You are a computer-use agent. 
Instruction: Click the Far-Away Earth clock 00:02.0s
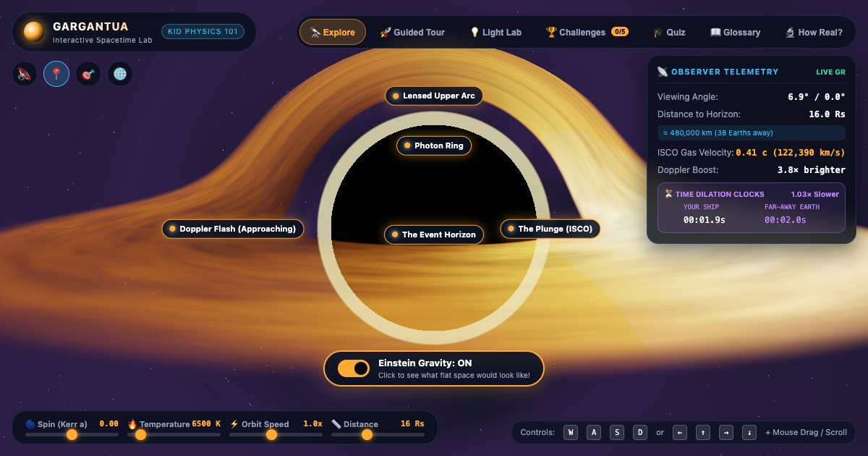785,220
